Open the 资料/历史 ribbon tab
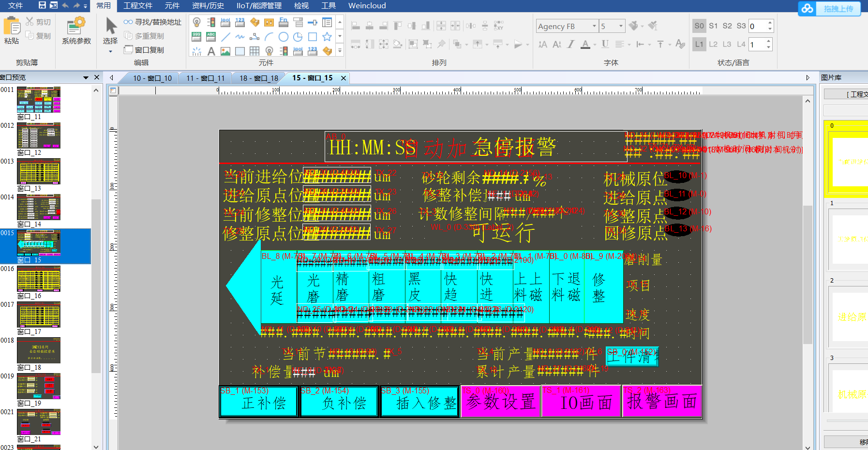The height and width of the screenshot is (450, 868). coord(208,6)
